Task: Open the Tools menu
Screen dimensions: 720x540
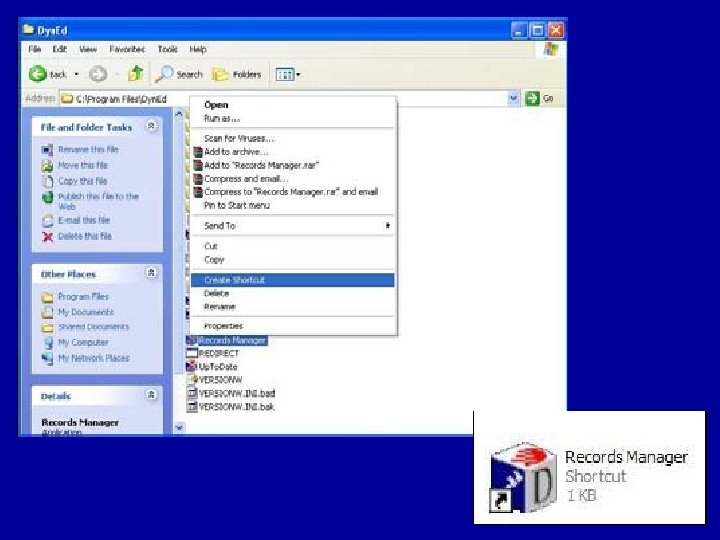Action: 168,49
